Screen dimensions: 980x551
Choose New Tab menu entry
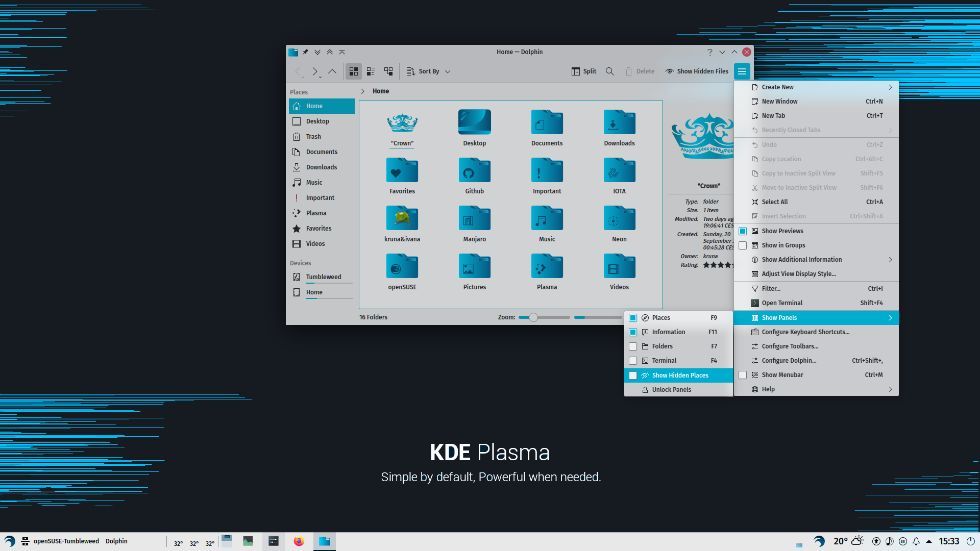point(816,116)
